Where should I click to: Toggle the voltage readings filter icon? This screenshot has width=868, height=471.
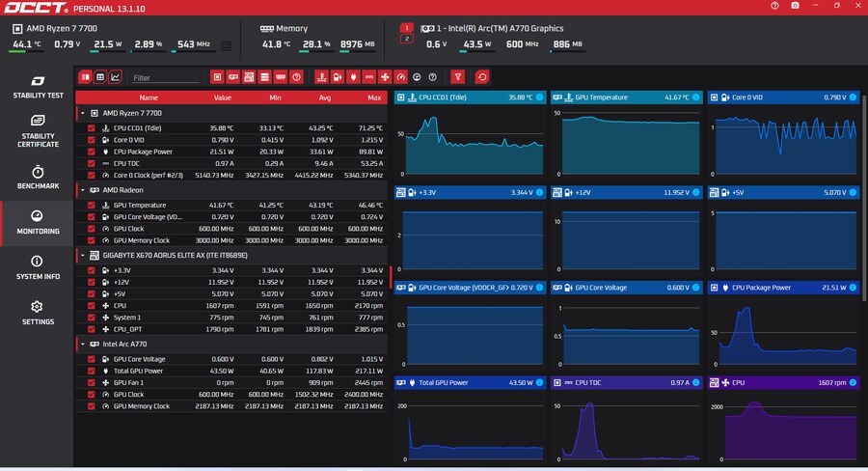coord(338,77)
